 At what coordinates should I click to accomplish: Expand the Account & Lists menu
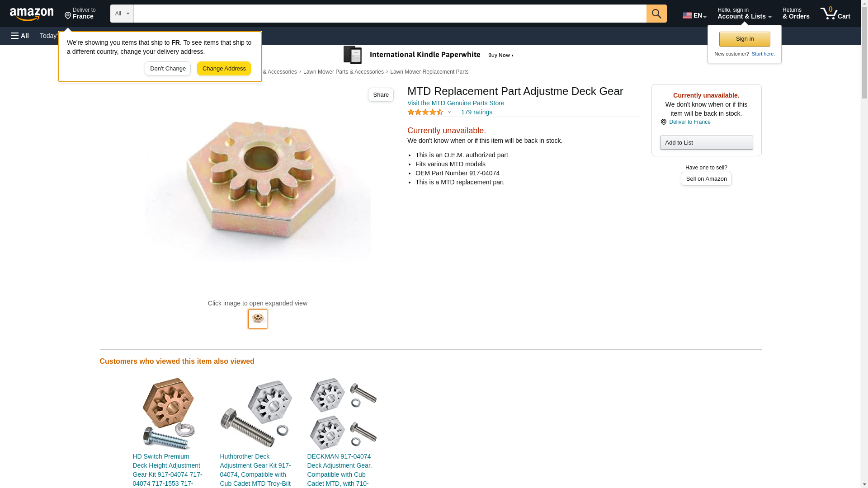pyautogui.click(x=744, y=14)
